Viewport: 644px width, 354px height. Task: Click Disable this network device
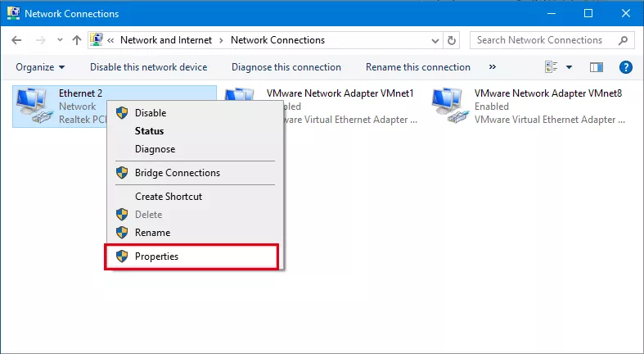[x=148, y=67]
